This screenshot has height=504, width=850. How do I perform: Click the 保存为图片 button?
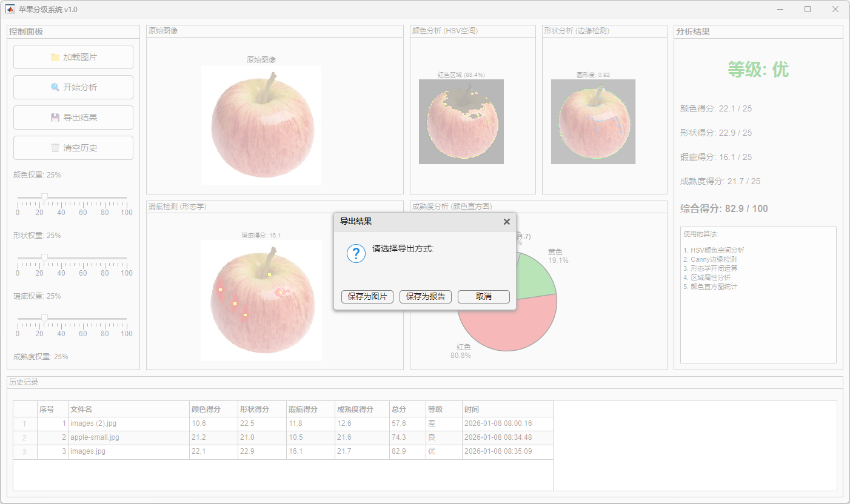(367, 297)
